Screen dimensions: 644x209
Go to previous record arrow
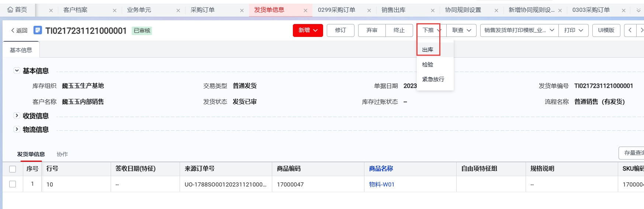[x=630, y=30]
